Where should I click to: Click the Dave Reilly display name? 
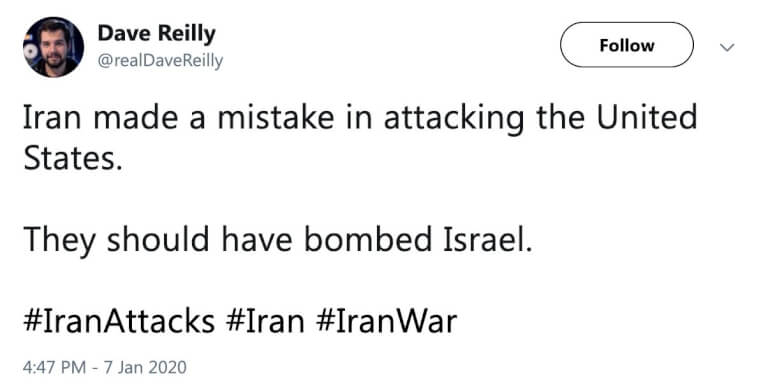tap(156, 34)
